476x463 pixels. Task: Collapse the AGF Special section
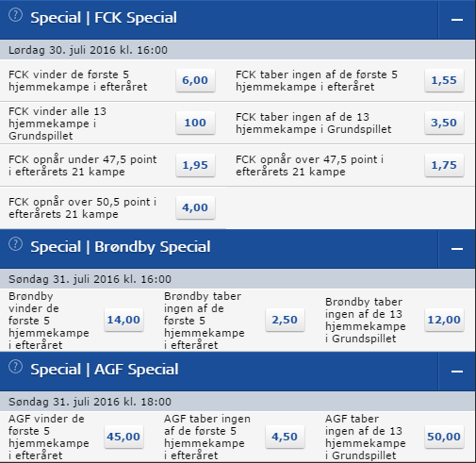click(457, 372)
